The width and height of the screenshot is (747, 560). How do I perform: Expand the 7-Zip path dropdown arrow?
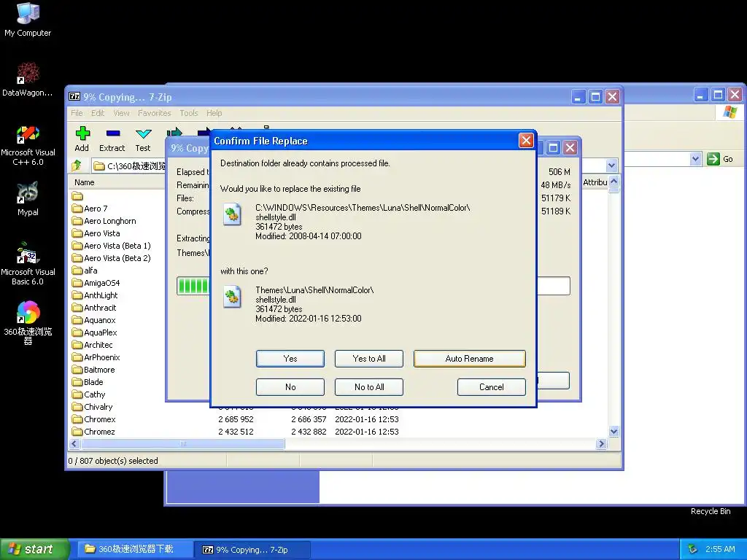[612, 166]
